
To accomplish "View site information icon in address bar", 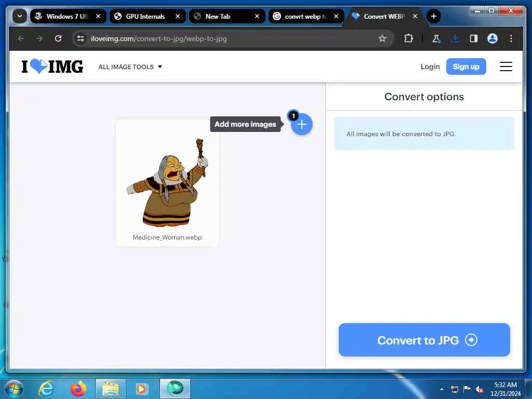I will click(81, 38).
